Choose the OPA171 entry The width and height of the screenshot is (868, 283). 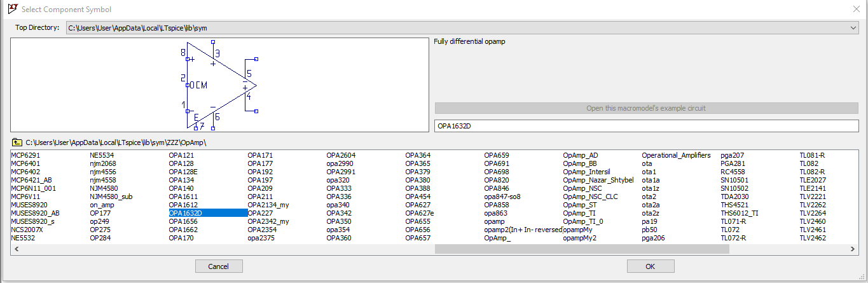260,155
